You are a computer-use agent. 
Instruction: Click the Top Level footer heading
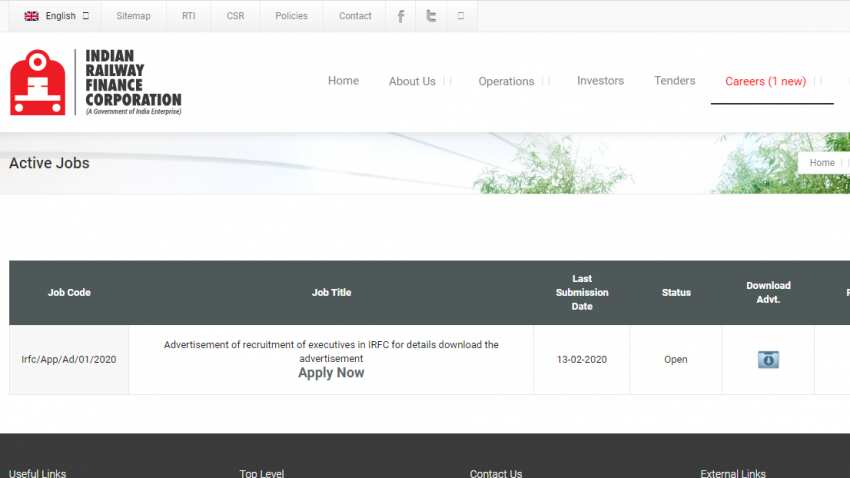click(262, 473)
